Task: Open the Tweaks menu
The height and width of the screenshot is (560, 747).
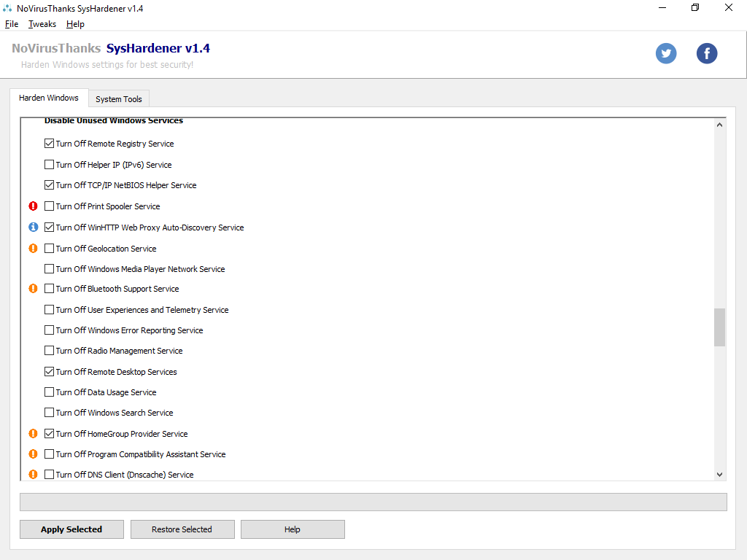Action: [42, 24]
